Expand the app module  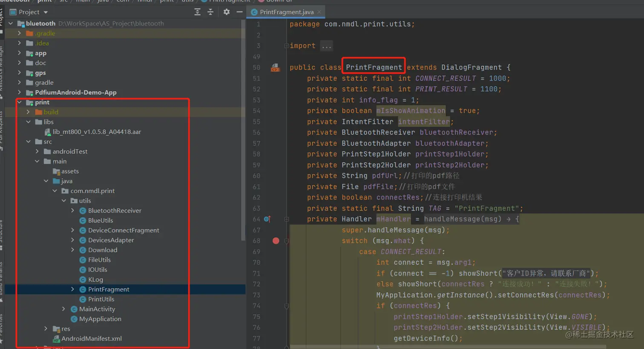pyautogui.click(x=20, y=53)
